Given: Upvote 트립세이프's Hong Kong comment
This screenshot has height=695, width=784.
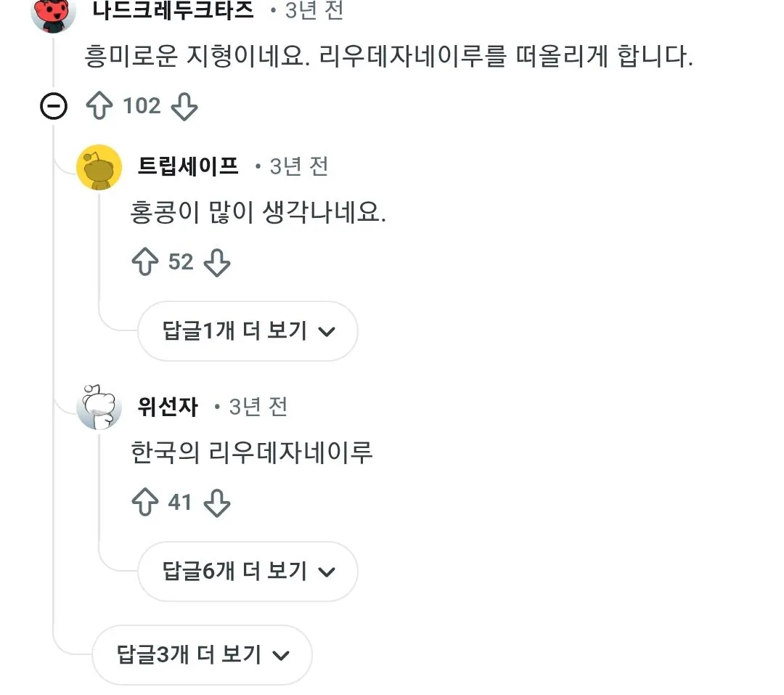Looking at the screenshot, I should pos(144,262).
